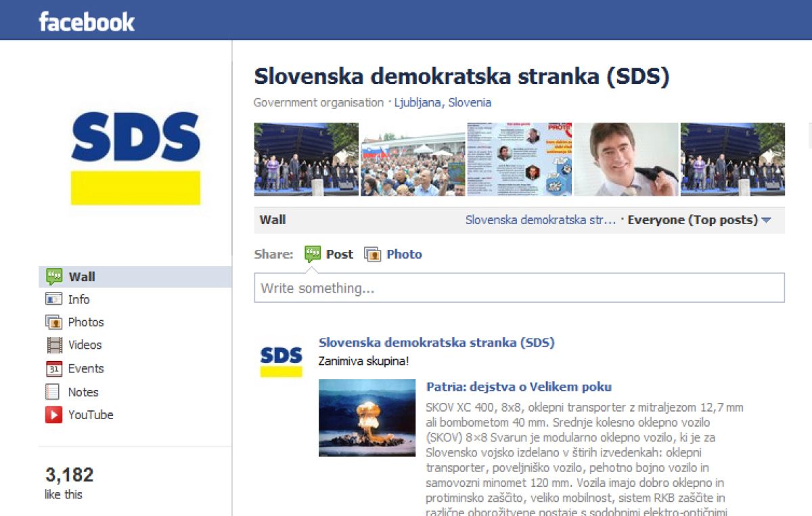Choose the Photo share icon

[x=373, y=255]
